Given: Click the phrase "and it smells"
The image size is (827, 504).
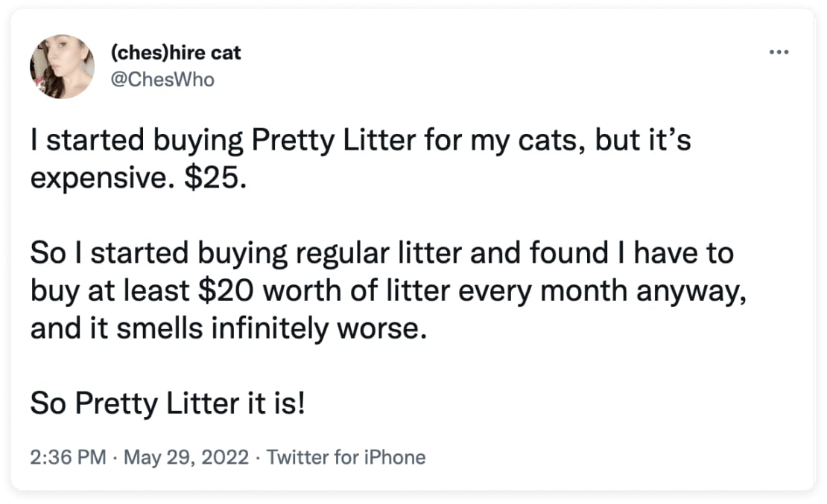Looking at the screenshot, I should click(x=116, y=328).
